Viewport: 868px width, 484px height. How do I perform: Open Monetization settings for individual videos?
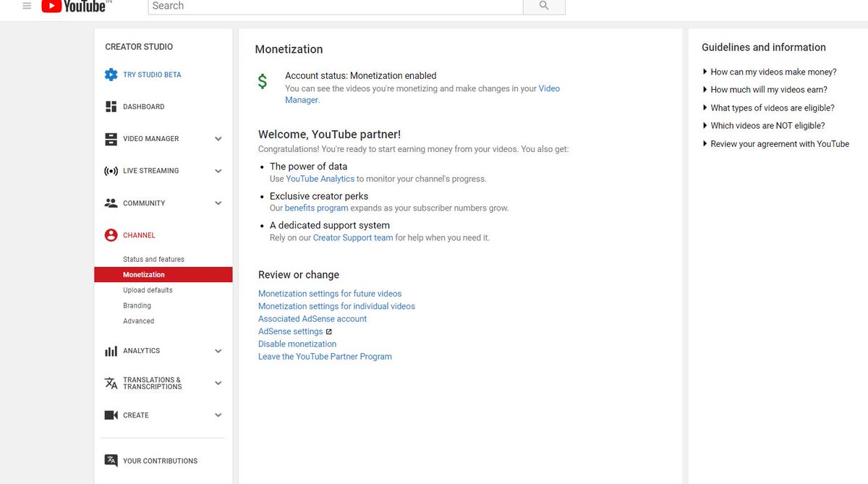(336, 306)
